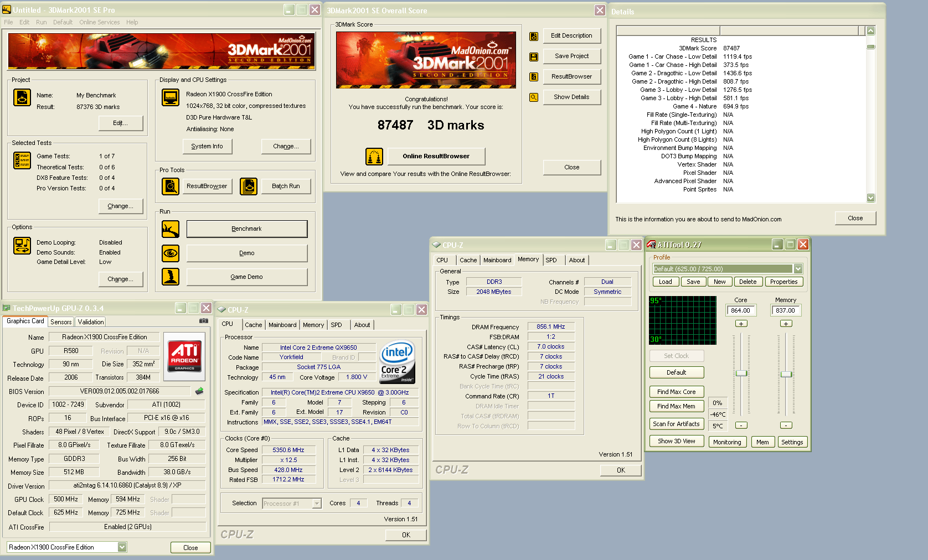Click the Demo eye icon
Screen dimensions: 928x560
[x=171, y=253]
